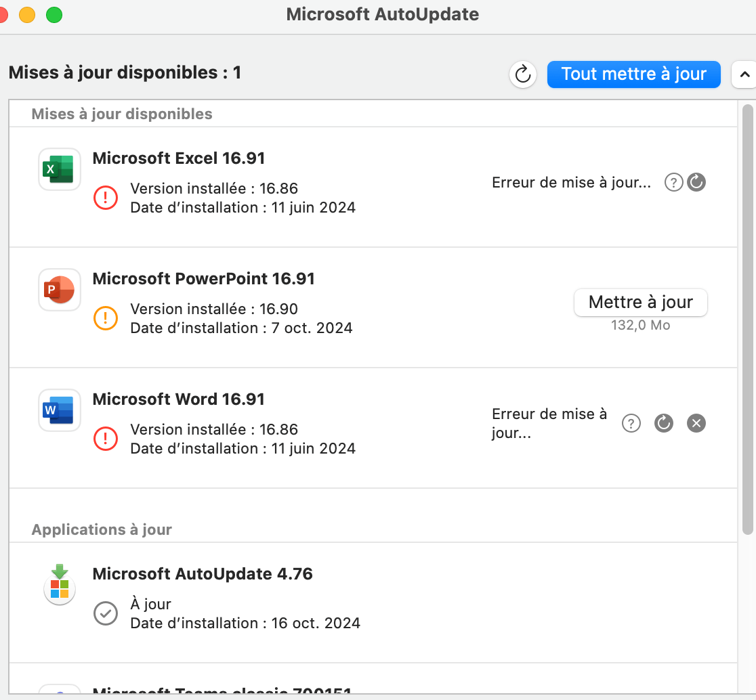756x700 pixels.
Task: Click the Microsoft AutoUpdate app icon
Action: click(x=60, y=584)
